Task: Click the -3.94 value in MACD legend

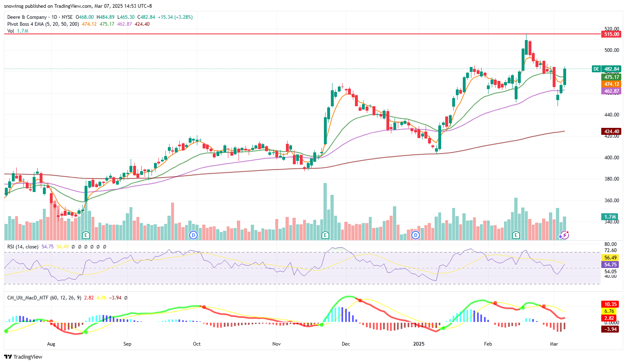Action: click(x=115, y=298)
